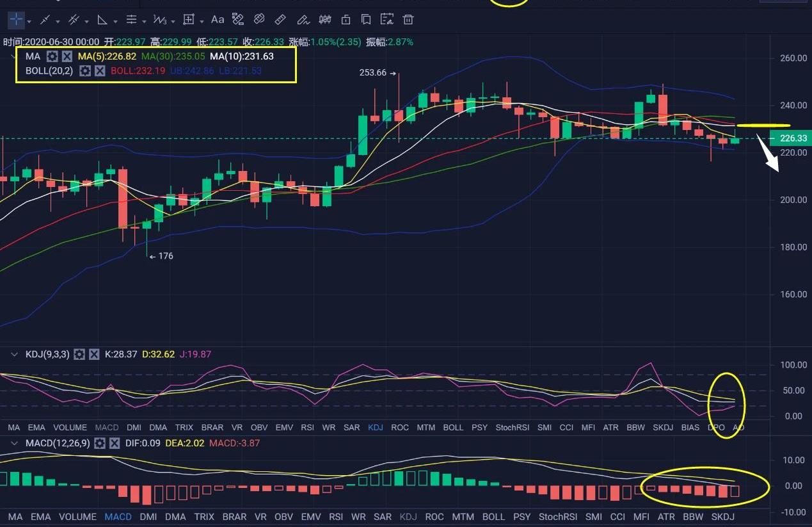Close the MACD(12,26,9) indicator
Image resolution: width=812 pixels, height=527 pixels.
point(115,443)
